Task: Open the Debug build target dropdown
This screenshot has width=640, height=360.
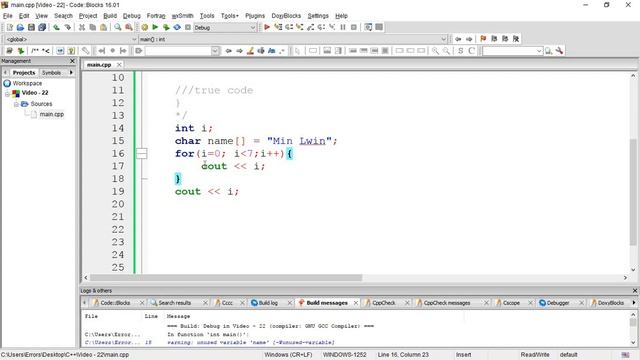Action: 252,27
